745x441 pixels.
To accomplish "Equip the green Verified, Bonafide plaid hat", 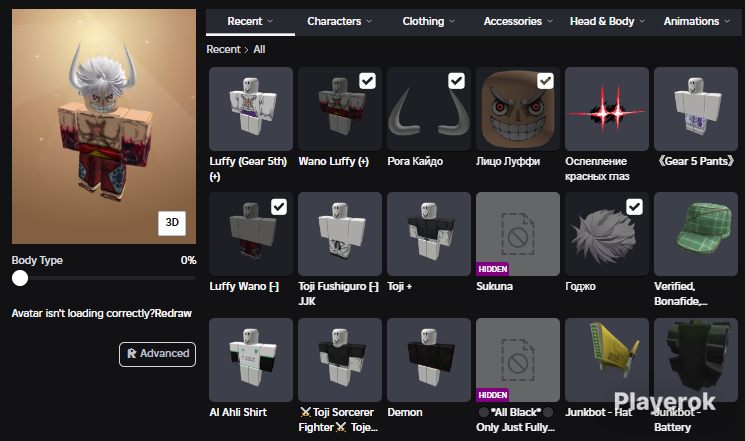I will tap(696, 234).
